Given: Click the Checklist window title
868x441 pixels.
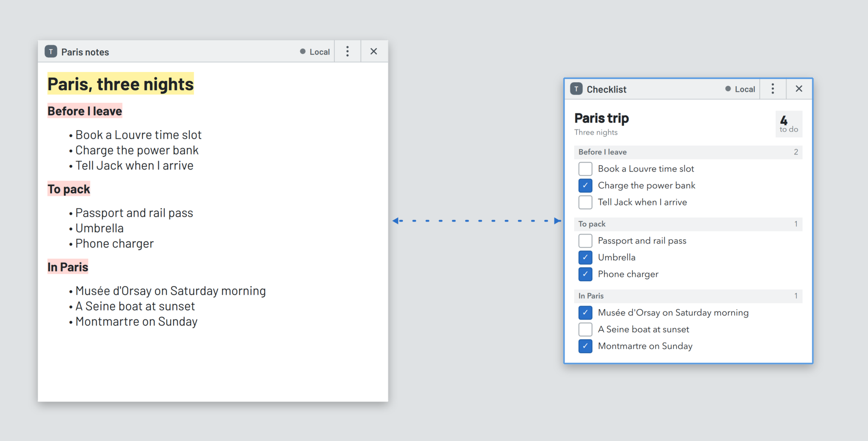Looking at the screenshot, I should click(607, 89).
